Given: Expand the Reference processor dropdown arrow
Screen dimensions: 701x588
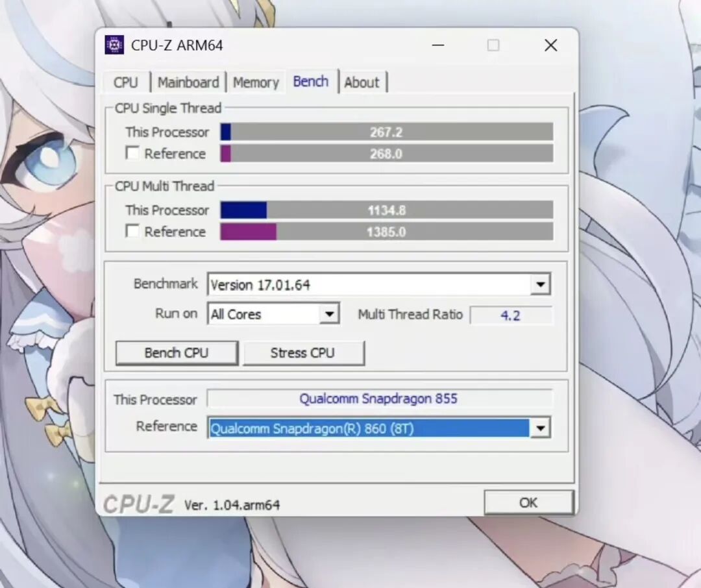Looking at the screenshot, I should [x=540, y=428].
